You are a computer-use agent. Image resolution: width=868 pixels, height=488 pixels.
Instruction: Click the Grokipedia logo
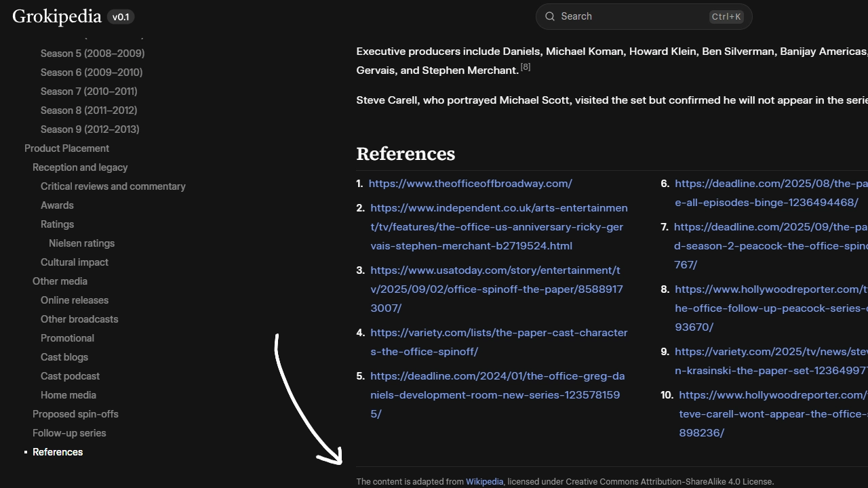coord(57,17)
